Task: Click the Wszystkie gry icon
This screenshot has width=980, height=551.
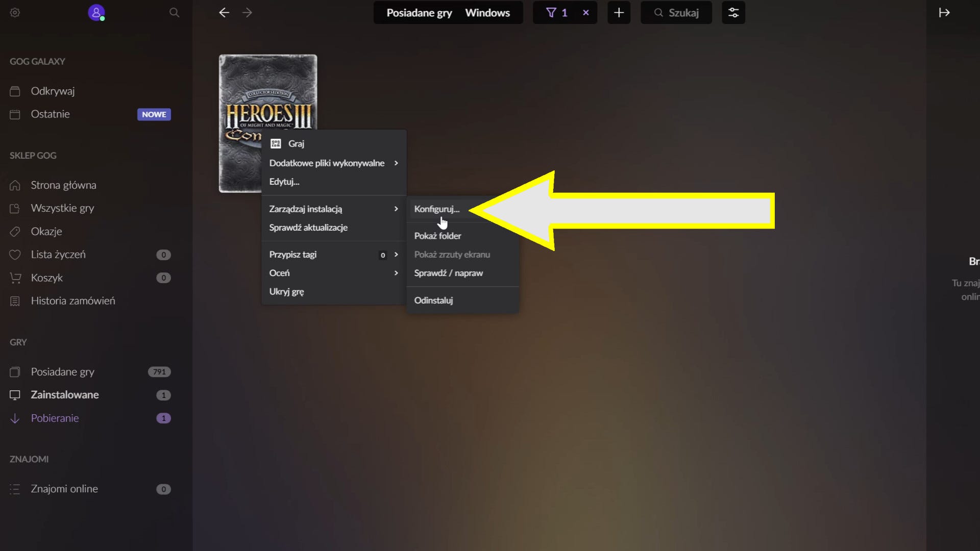Action: pos(15,208)
